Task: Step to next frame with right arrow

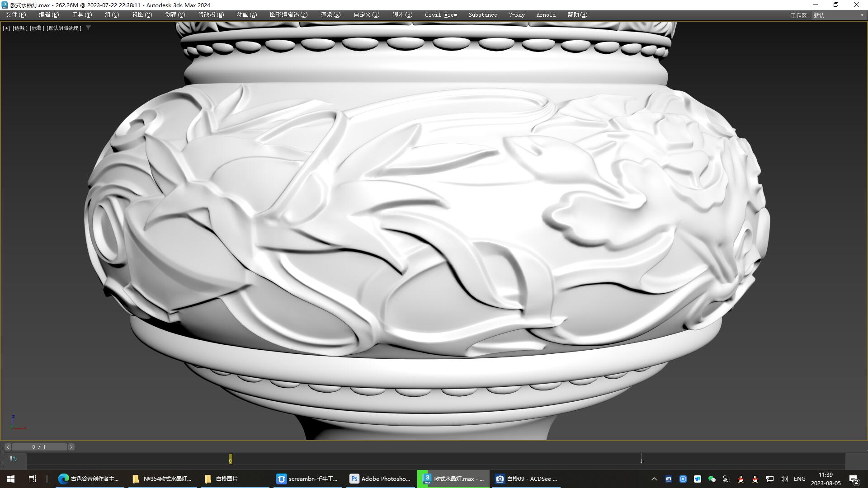Action: (71, 447)
